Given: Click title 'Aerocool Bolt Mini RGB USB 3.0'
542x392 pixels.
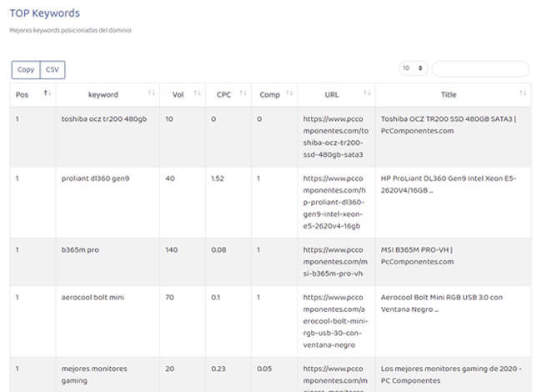Looking at the screenshot, I should coord(434,297).
